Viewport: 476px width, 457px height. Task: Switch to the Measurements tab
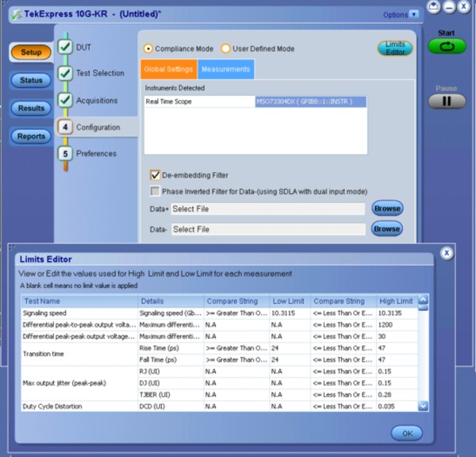coord(226,69)
